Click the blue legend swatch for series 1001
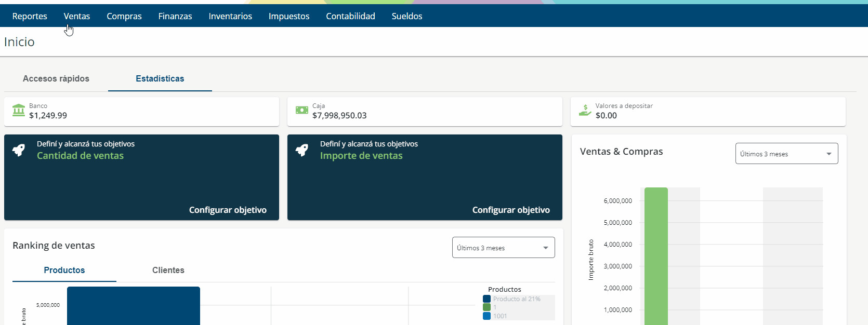Viewport: 868px width, 325px height. [487, 316]
